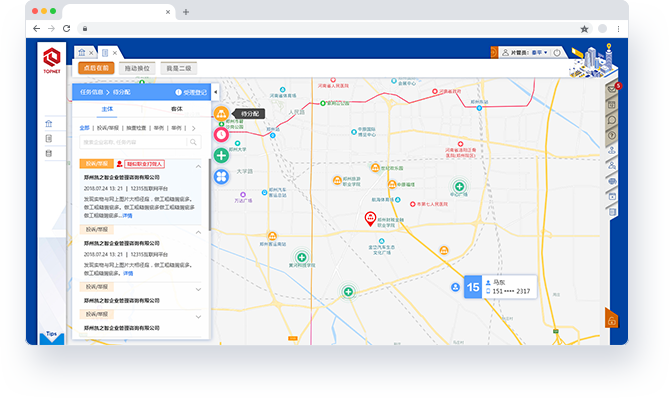670x398 pixels.
Task: Open the help question-mark icon in right sidebar
Action: 612,136
